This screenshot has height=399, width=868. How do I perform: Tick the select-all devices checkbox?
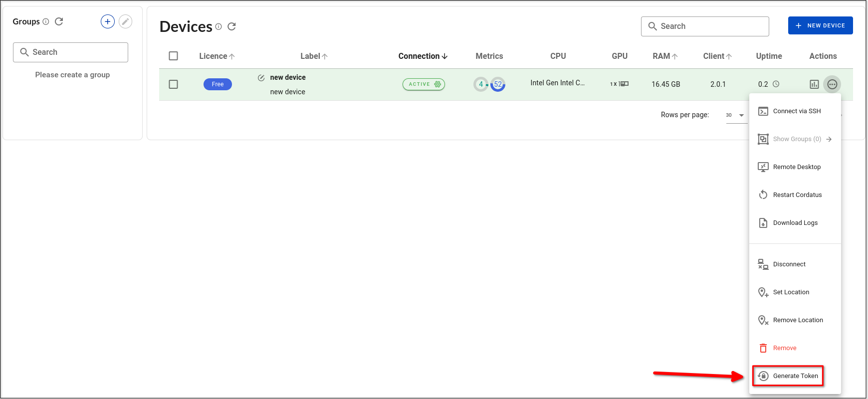[x=174, y=56]
